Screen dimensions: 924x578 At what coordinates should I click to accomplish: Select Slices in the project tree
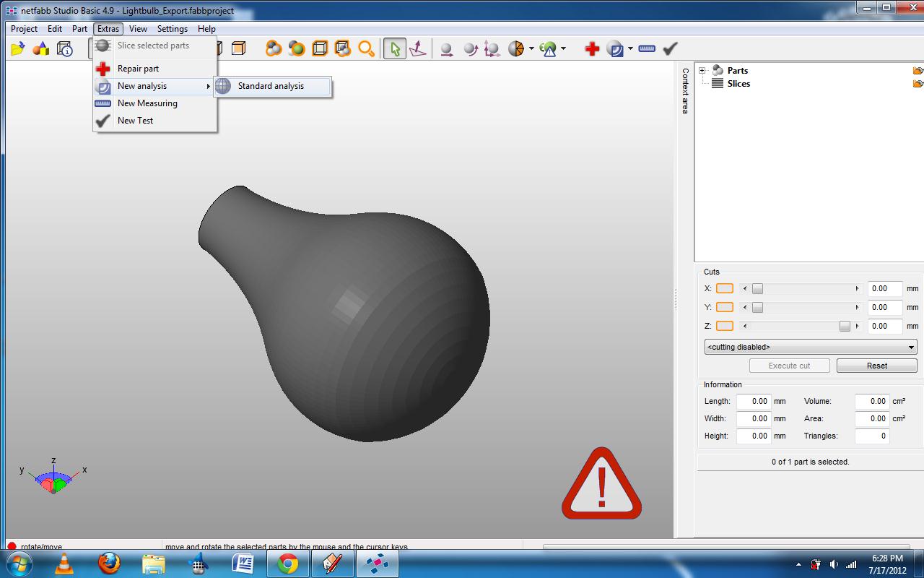[738, 84]
